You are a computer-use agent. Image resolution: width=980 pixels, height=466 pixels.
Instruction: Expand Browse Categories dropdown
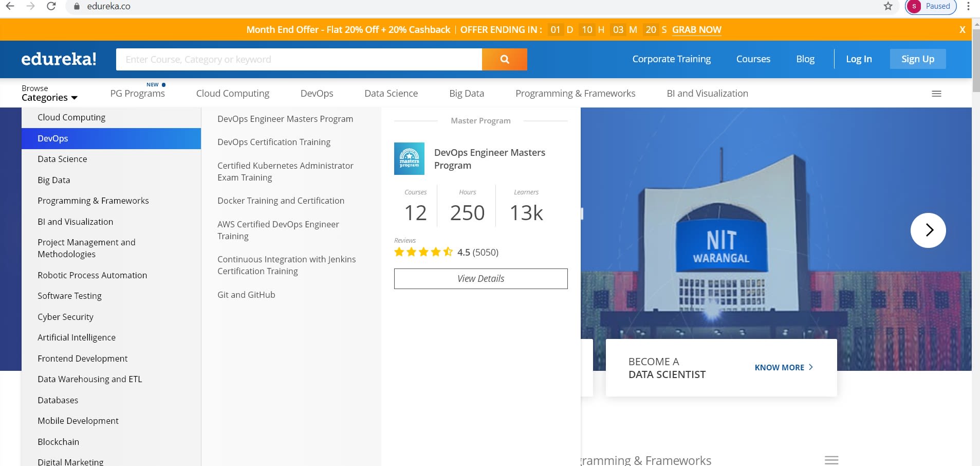click(x=49, y=93)
